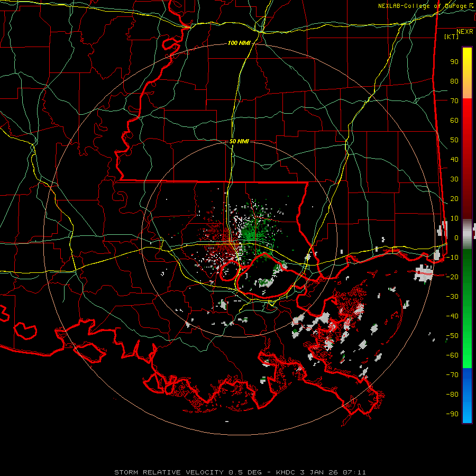
Task: Select the 90 value on the velocity scale
Action: 454,62
